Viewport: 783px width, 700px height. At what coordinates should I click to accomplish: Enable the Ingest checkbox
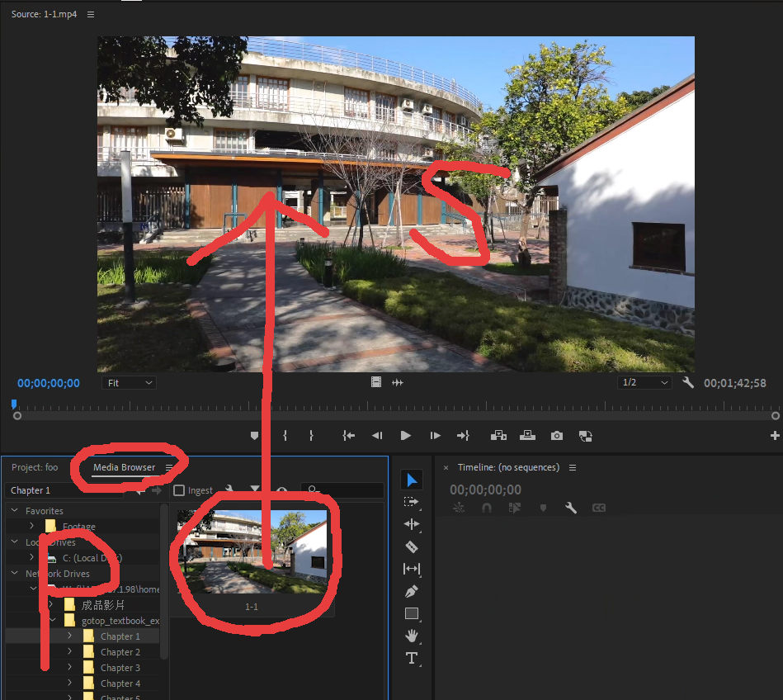tap(179, 490)
